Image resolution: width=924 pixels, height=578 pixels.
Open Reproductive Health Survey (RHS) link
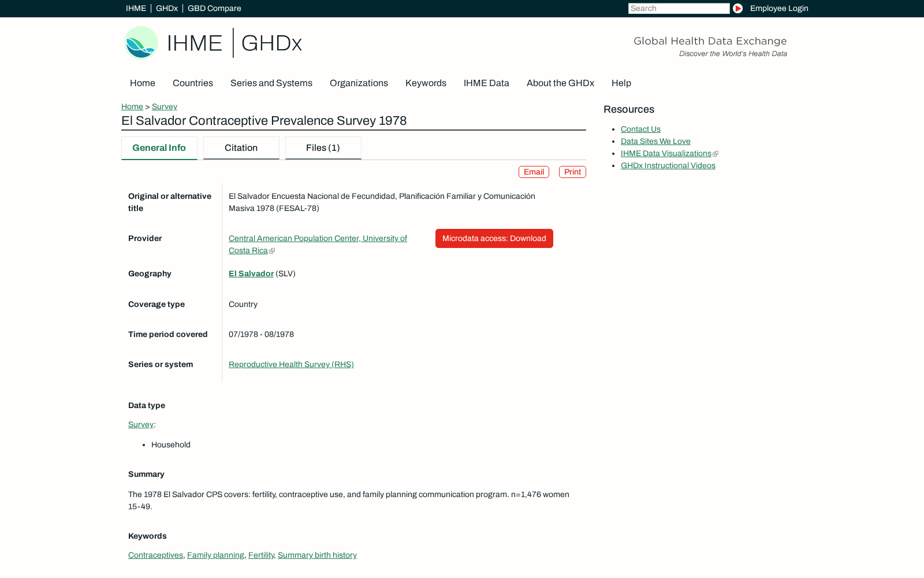pyautogui.click(x=291, y=365)
